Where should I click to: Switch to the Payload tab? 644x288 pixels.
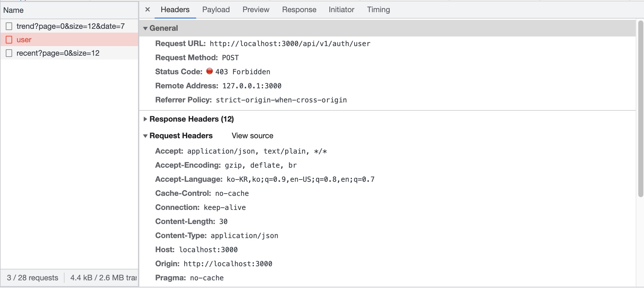click(216, 10)
